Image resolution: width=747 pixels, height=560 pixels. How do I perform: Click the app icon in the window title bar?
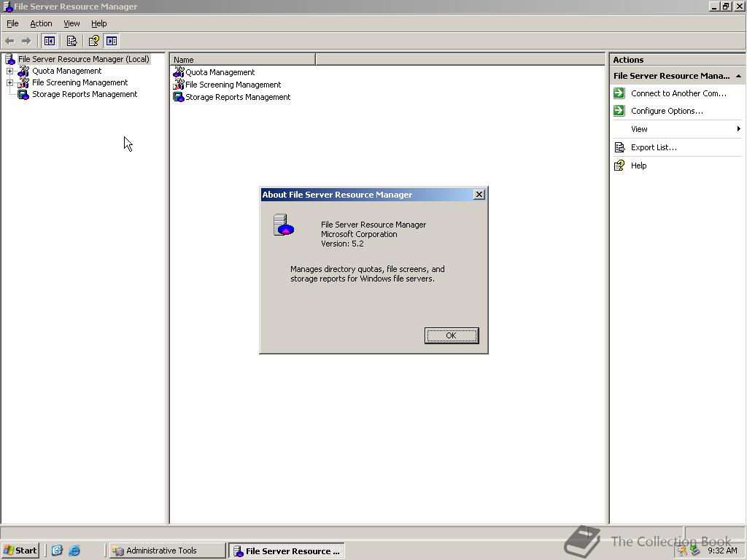tap(7, 7)
